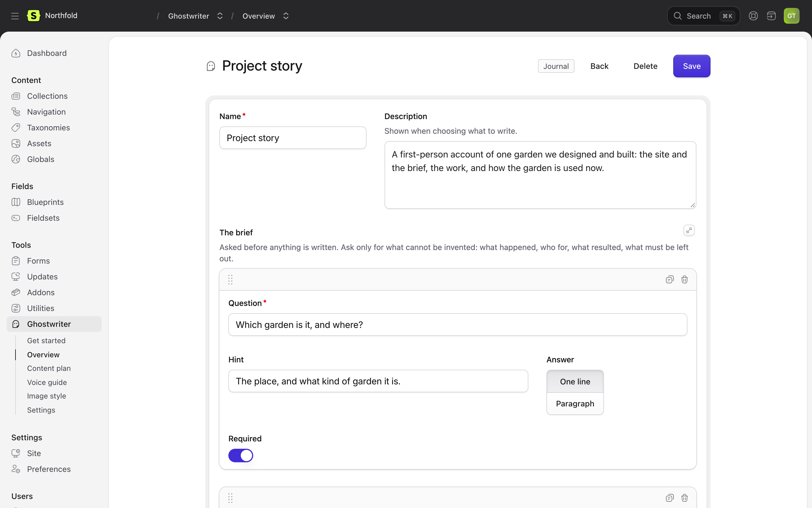
Task: Click the Journal badge
Action: (556, 66)
